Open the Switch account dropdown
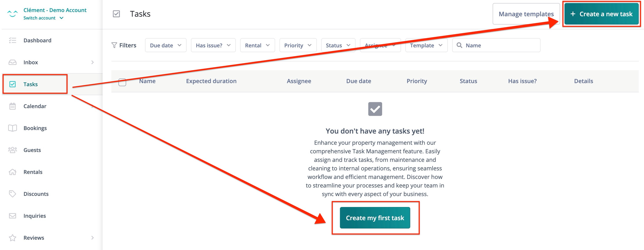Viewport: 644px width, 250px height. [x=44, y=18]
